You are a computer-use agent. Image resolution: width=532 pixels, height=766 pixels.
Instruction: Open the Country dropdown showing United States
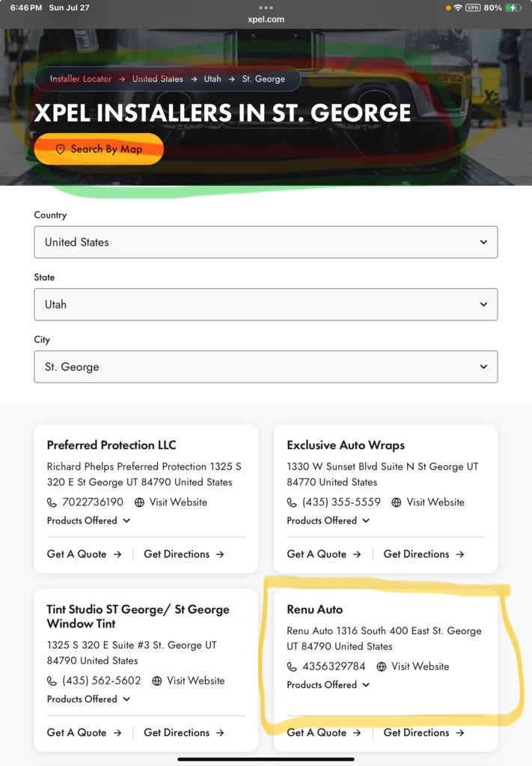pos(266,242)
